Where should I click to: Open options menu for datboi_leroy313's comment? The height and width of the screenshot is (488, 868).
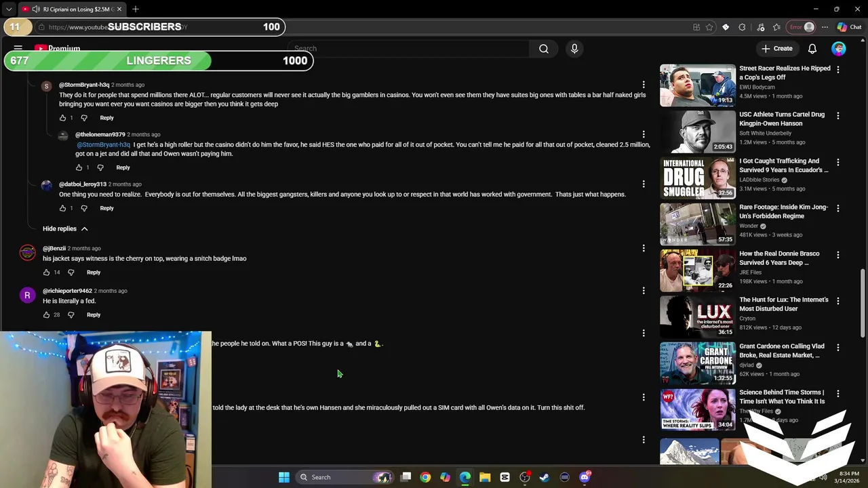(644, 184)
